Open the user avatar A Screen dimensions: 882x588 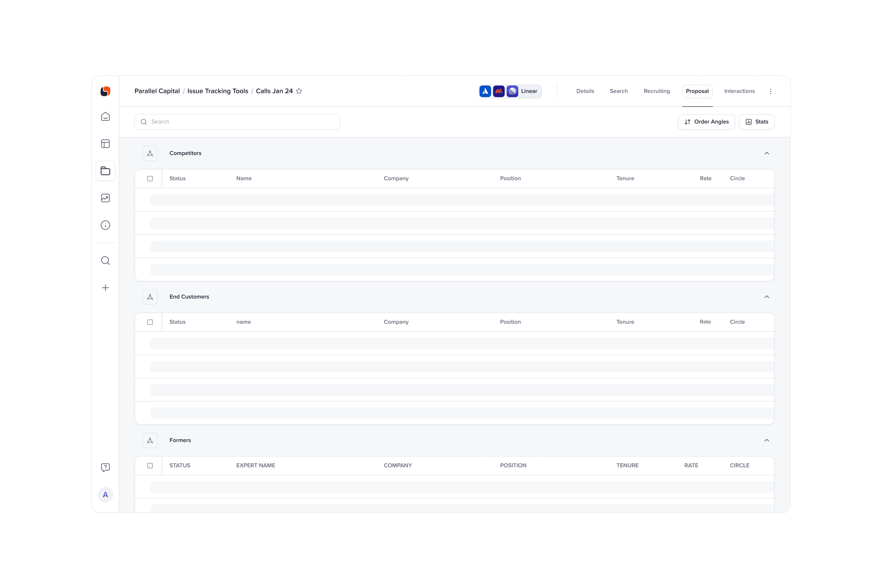point(105,495)
